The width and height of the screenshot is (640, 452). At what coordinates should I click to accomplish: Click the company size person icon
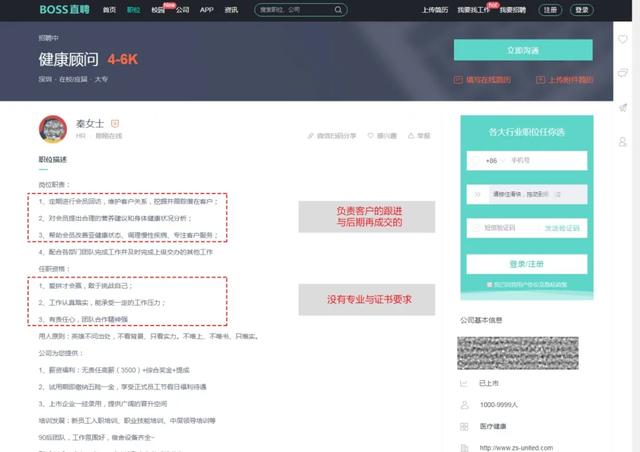click(464, 405)
